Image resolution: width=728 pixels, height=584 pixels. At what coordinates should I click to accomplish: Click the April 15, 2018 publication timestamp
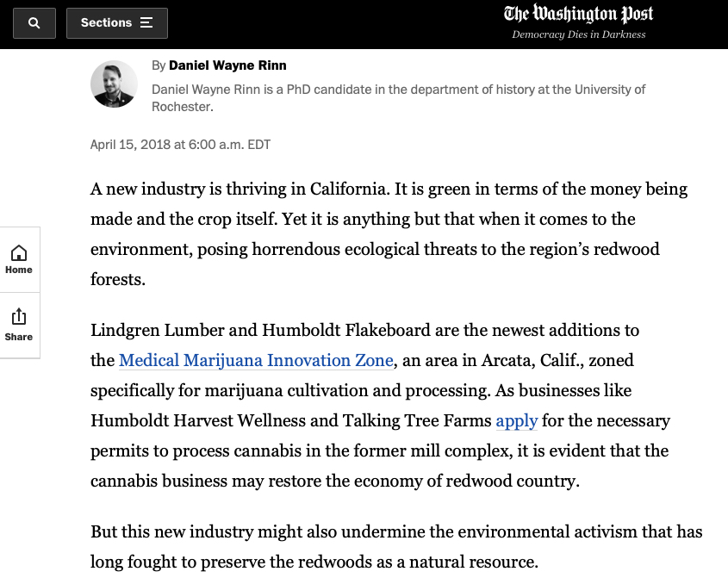(180, 145)
